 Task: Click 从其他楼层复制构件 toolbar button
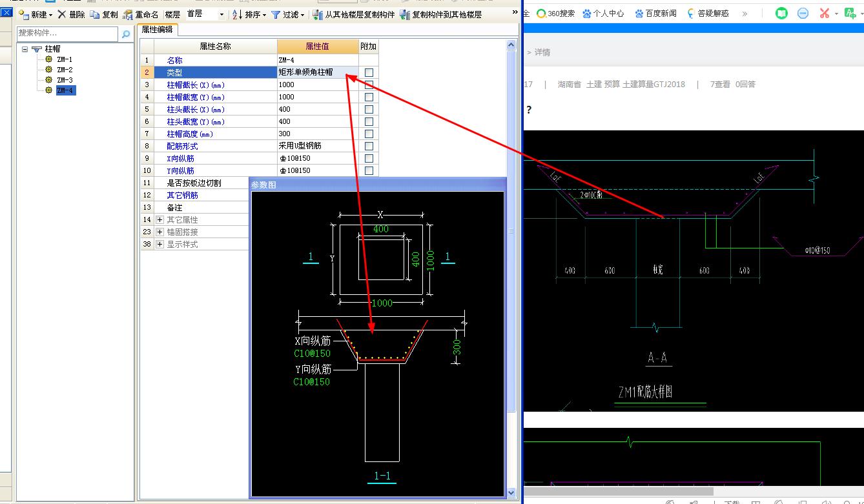(x=354, y=14)
